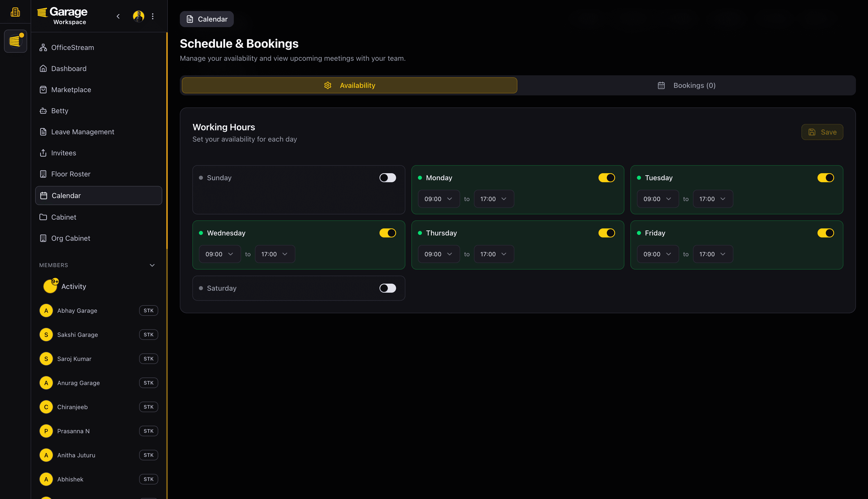
Task: Open Leave Management page
Action: click(x=82, y=132)
